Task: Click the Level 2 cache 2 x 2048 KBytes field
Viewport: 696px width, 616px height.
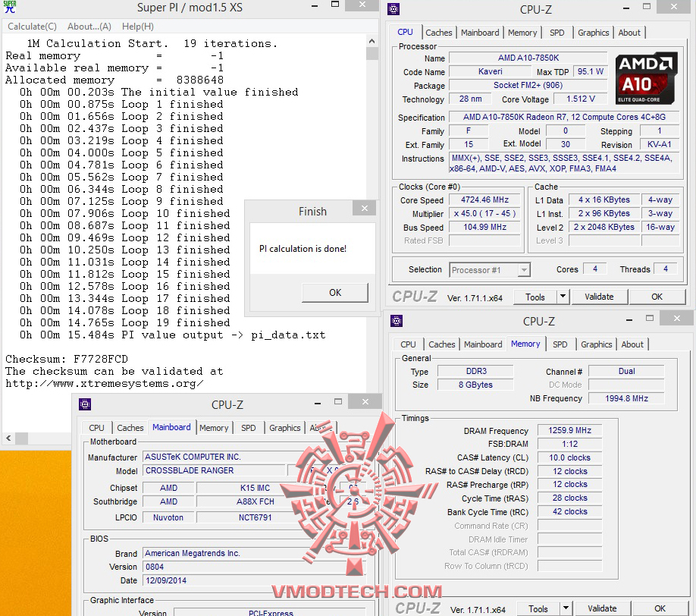Action: (604, 227)
